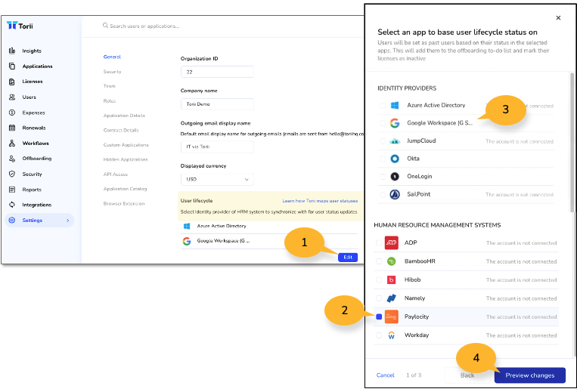Click the dialog vertical scrollbar
The image size is (577, 392).
[572, 143]
